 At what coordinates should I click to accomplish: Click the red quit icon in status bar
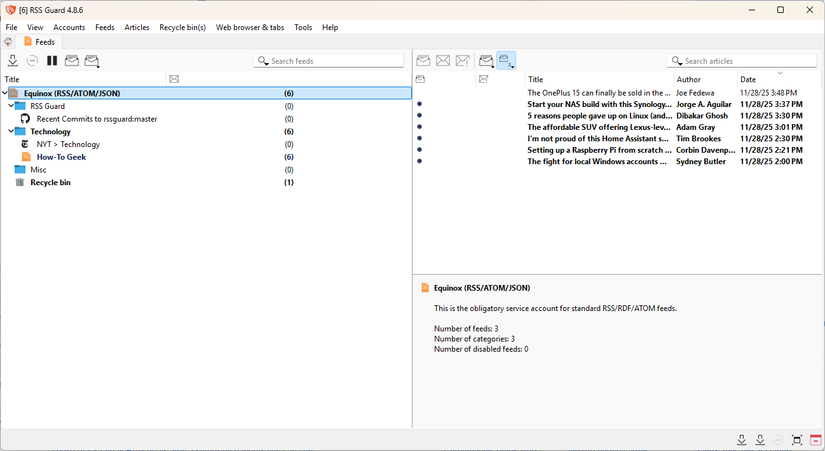[816, 440]
